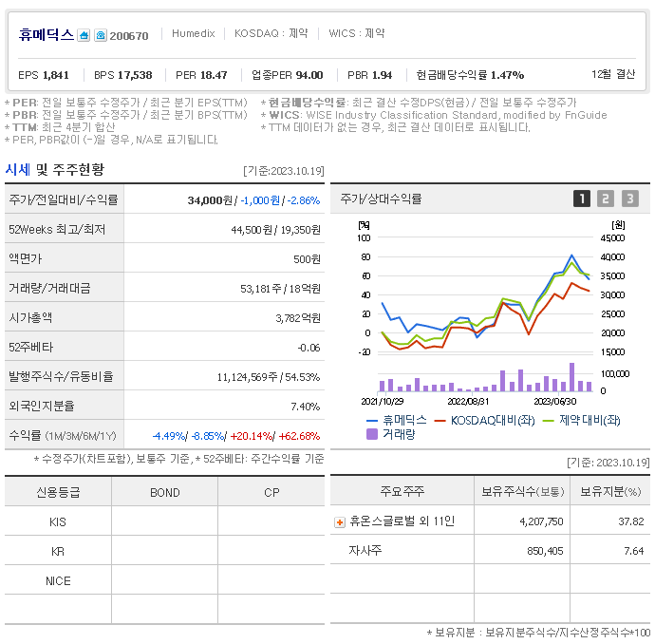
Task: Select the 44,500원 / 19,350원 value
Action: pos(275,230)
